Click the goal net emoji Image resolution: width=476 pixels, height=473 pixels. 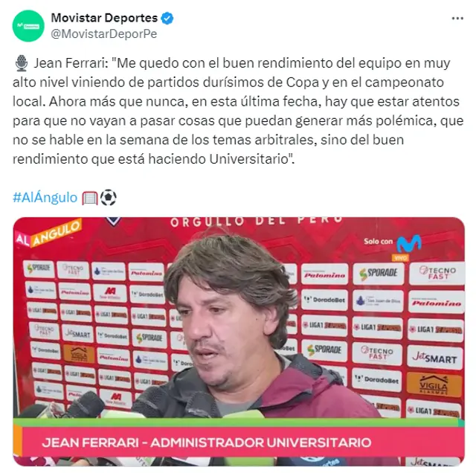click(89, 198)
